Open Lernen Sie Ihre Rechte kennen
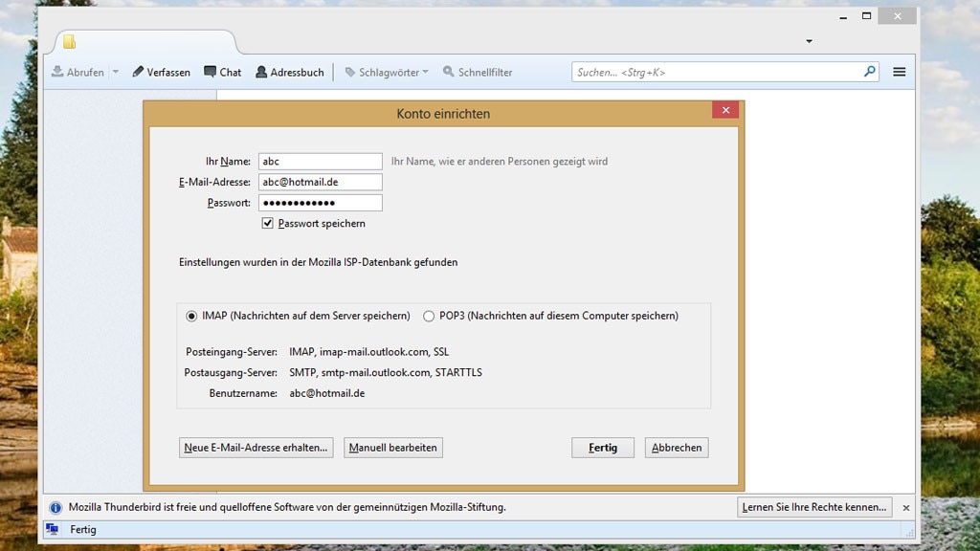 (813, 507)
